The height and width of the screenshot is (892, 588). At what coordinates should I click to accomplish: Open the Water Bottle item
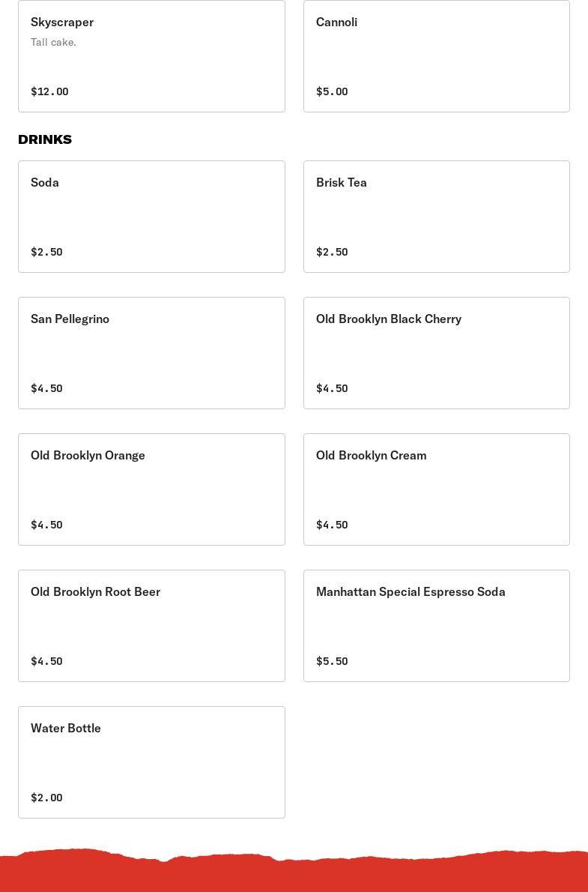(x=151, y=762)
